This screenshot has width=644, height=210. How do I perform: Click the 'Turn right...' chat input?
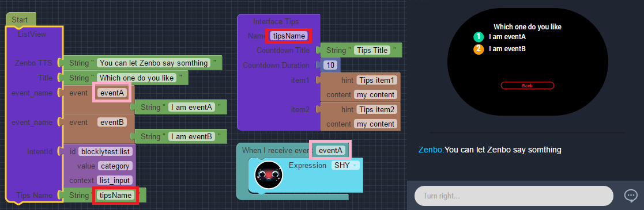point(514,196)
